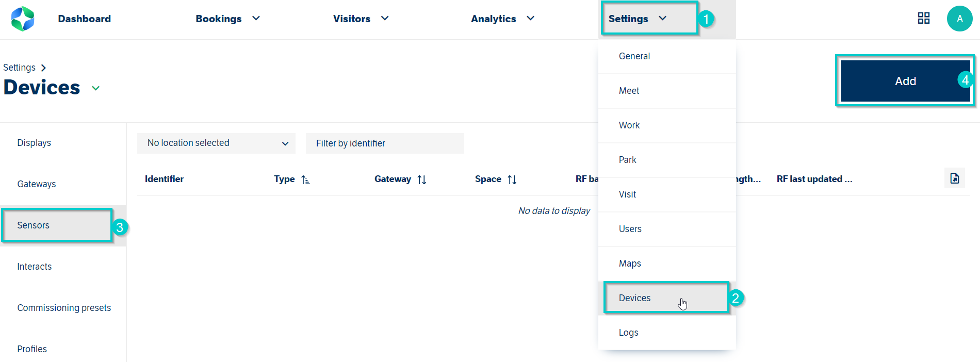Open the No location selected dropdown

pos(216,143)
